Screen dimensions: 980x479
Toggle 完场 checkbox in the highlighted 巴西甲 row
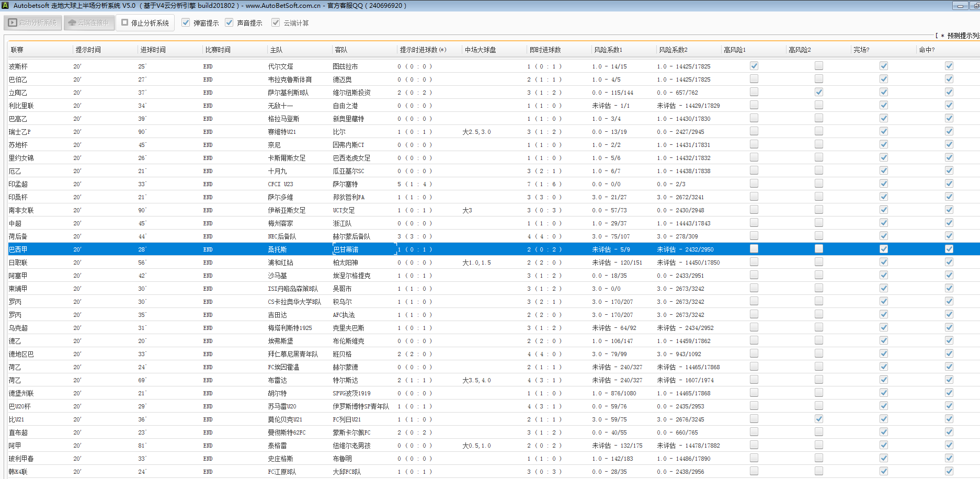[883, 249]
